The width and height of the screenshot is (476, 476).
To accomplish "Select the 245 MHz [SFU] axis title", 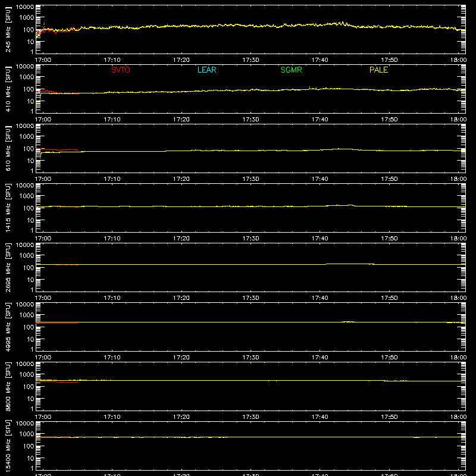I will point(8,29).
